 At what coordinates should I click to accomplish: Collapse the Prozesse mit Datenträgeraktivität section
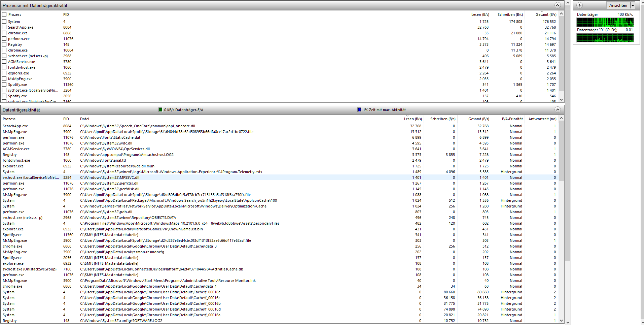click(x=558, y=5)
